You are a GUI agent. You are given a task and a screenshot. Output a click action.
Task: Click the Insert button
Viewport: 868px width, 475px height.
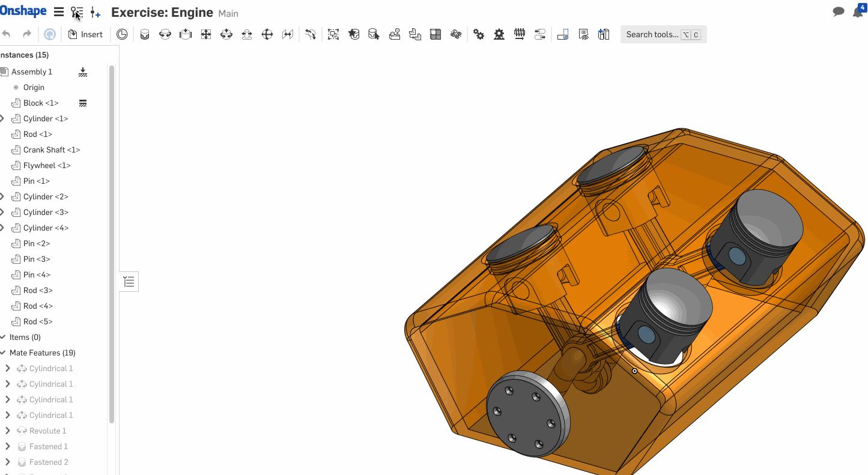coord(85,35)
